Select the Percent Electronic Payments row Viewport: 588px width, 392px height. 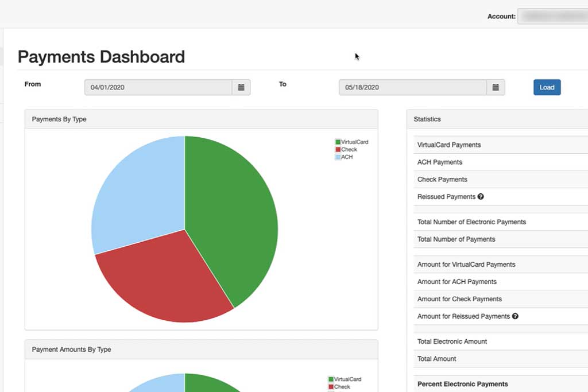pos(501,384)
